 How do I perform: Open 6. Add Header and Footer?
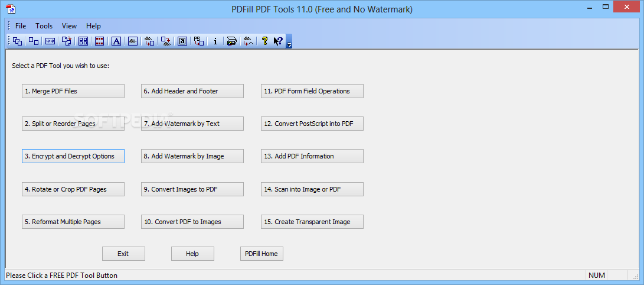click(x=192, y=91)
